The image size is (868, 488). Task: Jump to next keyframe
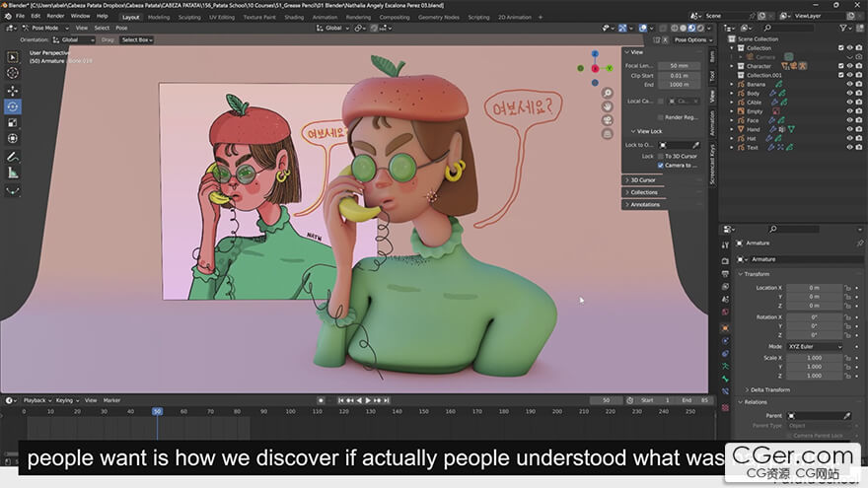[x=378, y=400]
